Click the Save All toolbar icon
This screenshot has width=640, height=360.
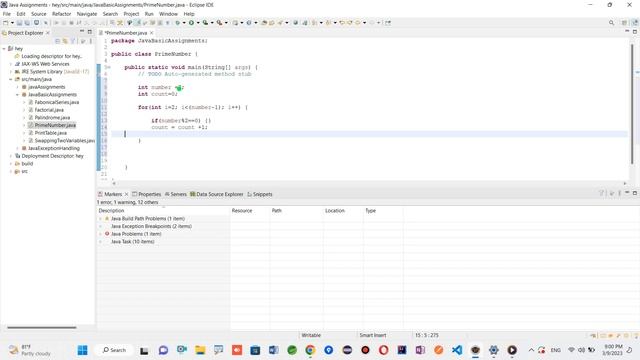point(27,23)
